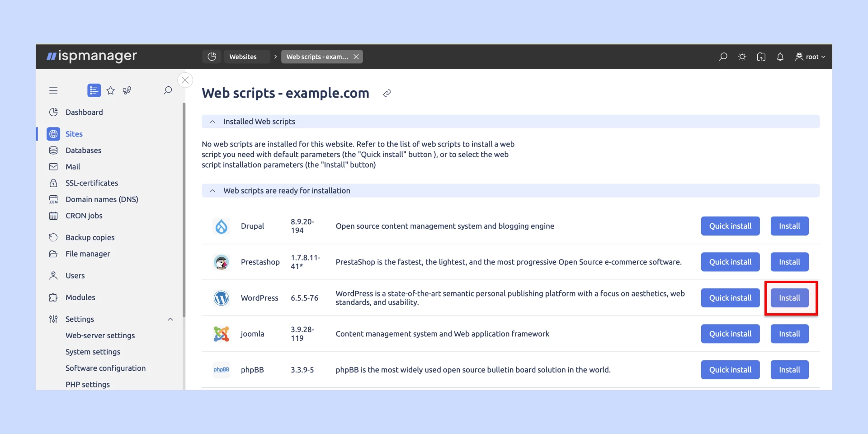Click the Backup copies icon

point(53,237)
